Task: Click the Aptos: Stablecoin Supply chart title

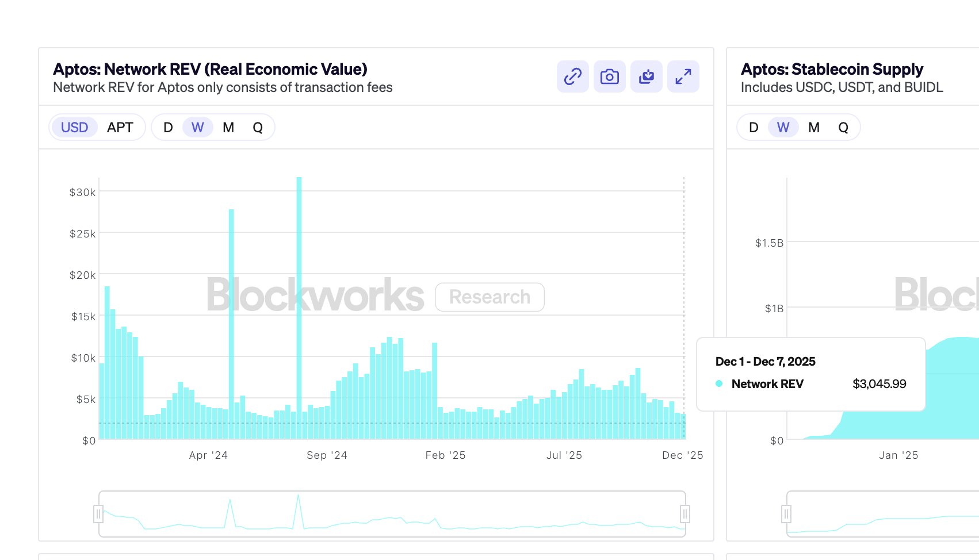Action: (x=832, y=69)
